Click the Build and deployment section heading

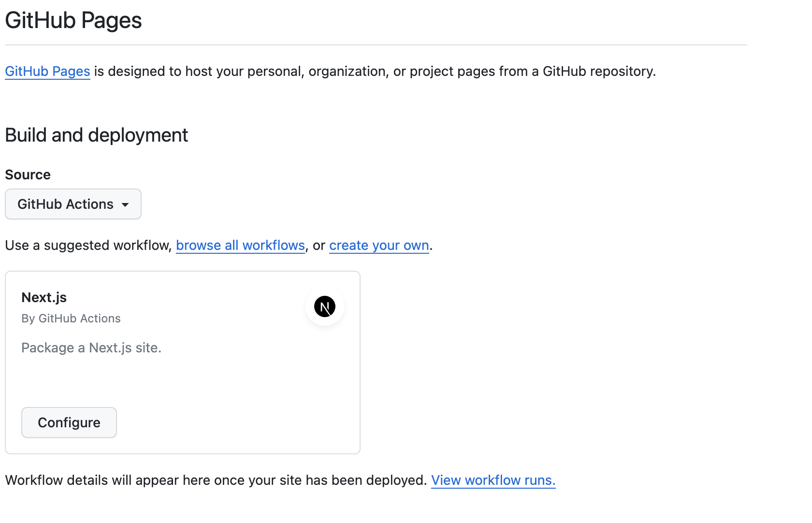(x=96, y=135)
